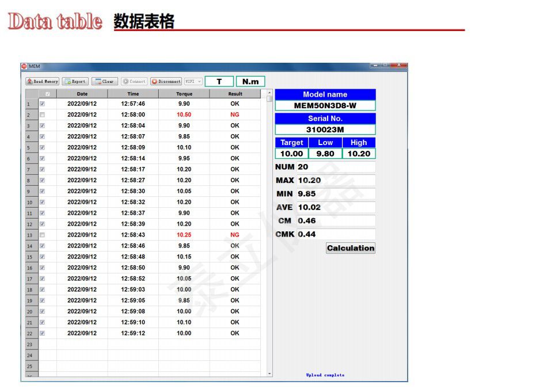Click the Result column header

235,94
